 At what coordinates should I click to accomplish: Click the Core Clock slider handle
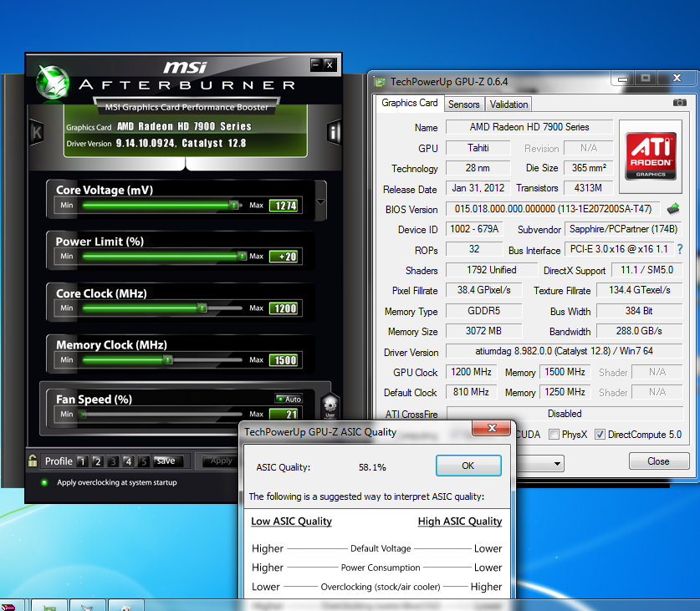[202, 308]
